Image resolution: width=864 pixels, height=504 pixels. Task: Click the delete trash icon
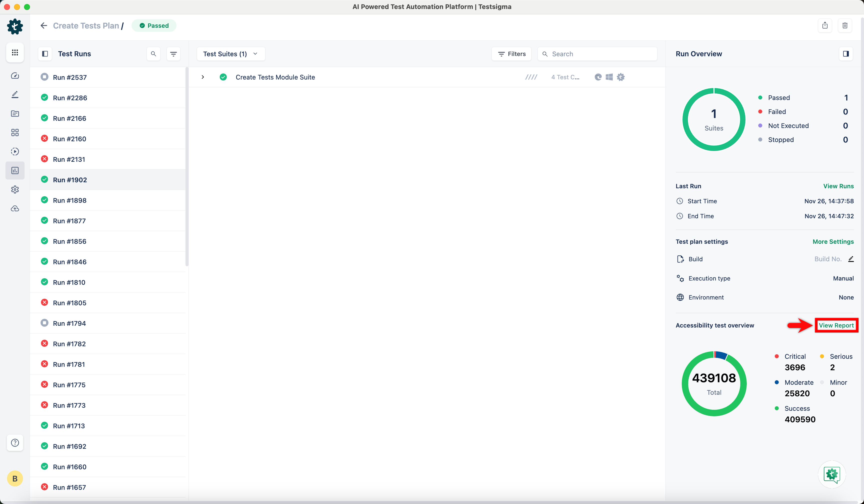coord(845,25)
